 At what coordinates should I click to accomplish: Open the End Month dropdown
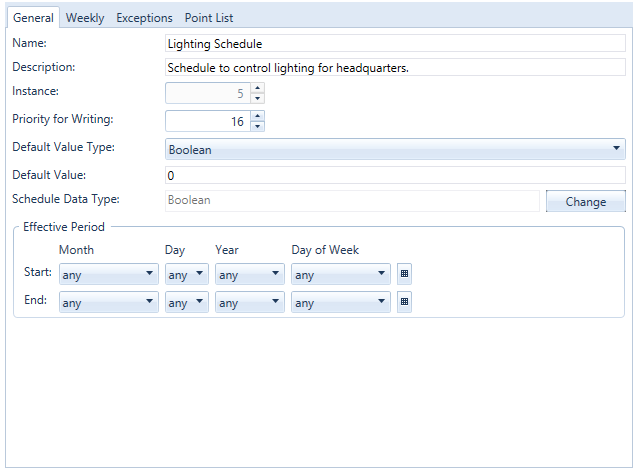point(108,302)
